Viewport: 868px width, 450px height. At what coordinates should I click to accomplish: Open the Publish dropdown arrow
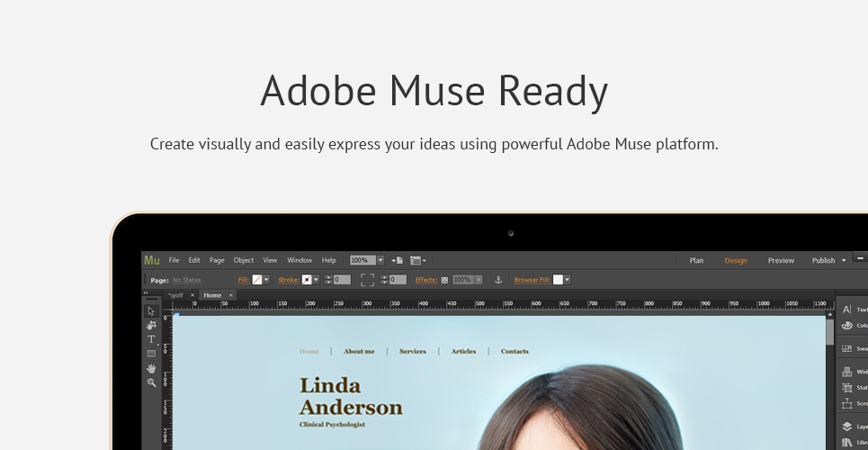coord(844,260)
